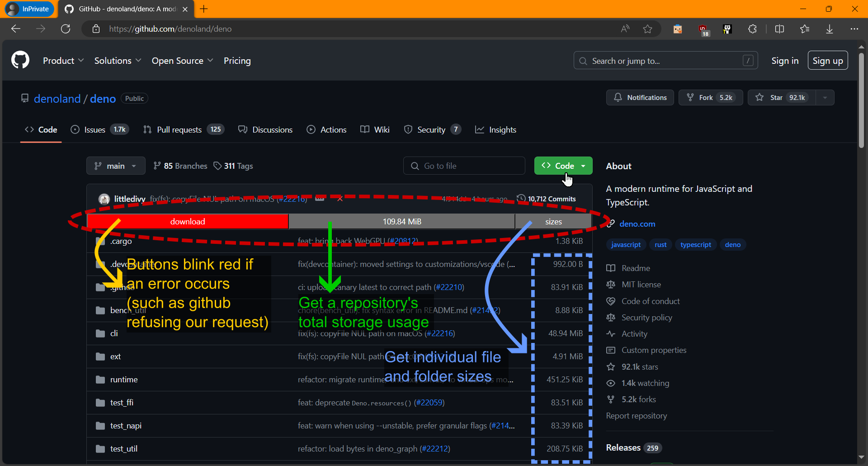Screen dimensions: 868x466
Task: Click the Go to file search box
Action: pos(464,166)
